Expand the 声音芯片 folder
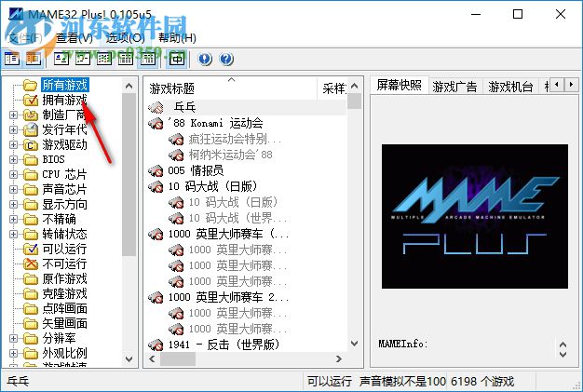Viewport: 583px width, 392px height. (x=13, y=189)
